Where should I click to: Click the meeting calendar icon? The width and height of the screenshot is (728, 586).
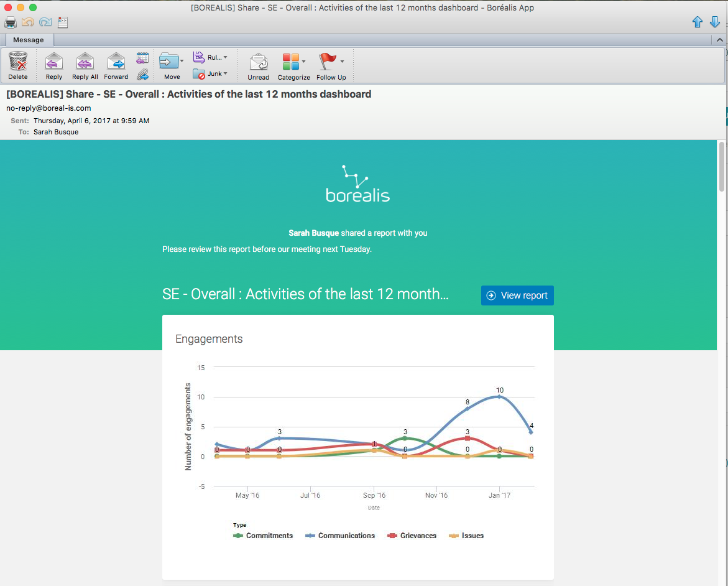142,58
